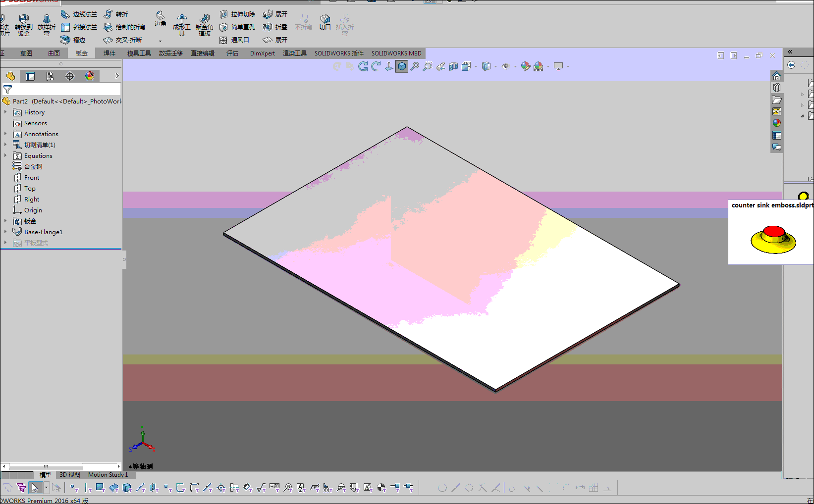
Task: Open the view settings monitor dropdown arrow
Action: pyautogui.click(x=568, y=66)
